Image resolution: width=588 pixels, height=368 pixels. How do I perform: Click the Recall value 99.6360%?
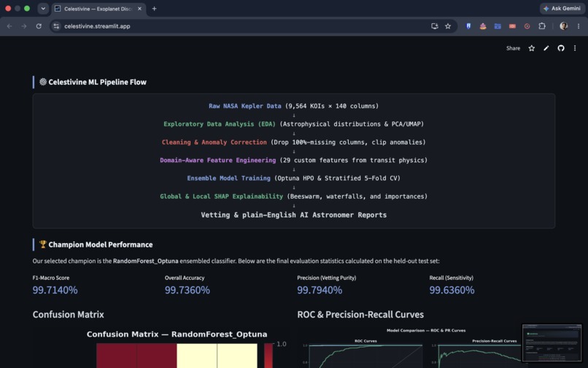coord(452,290)
